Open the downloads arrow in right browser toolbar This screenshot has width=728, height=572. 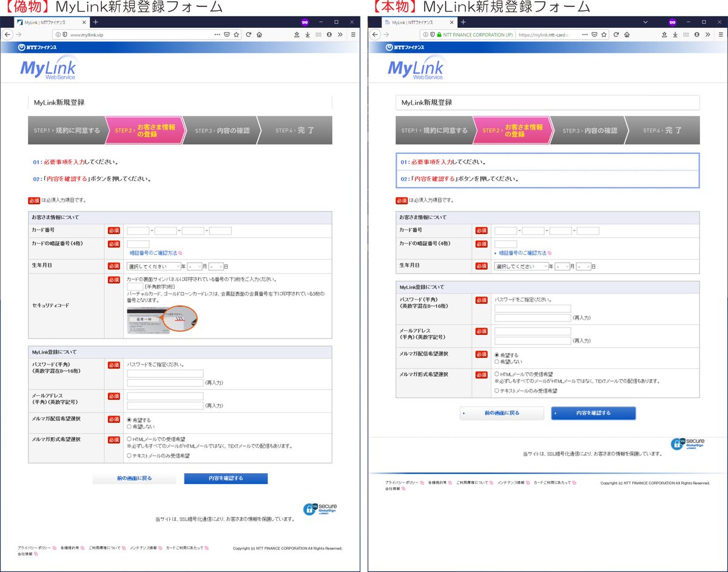675,35
